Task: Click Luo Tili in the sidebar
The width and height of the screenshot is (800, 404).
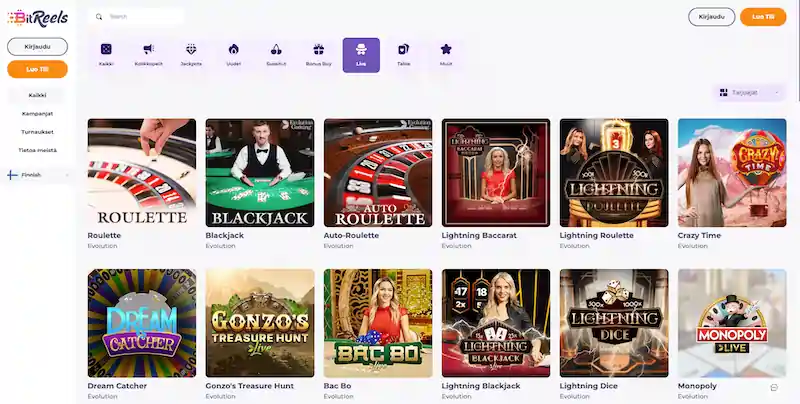Action: (x=37, y=69)
